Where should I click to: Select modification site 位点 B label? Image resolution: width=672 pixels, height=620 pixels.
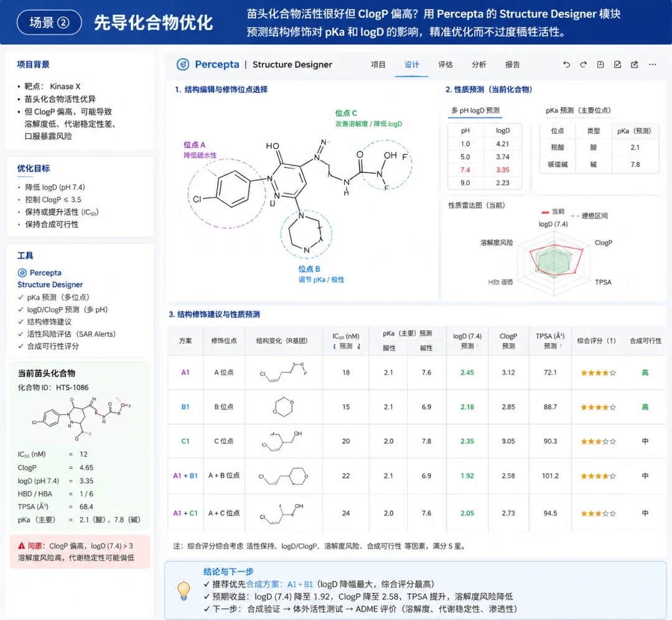click(309, 269)
